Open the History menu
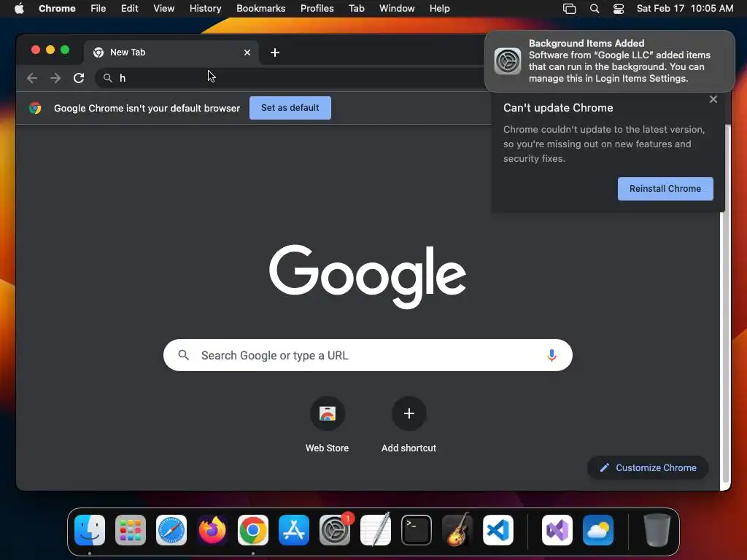Image resolution: width=747 pixels, height=560 pixels. 205,9
